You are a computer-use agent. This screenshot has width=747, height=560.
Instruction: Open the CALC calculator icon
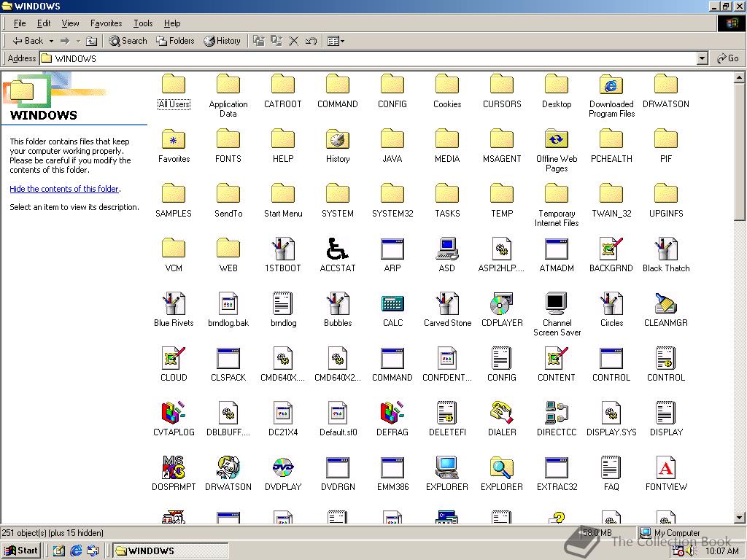(x=392, y=303)
